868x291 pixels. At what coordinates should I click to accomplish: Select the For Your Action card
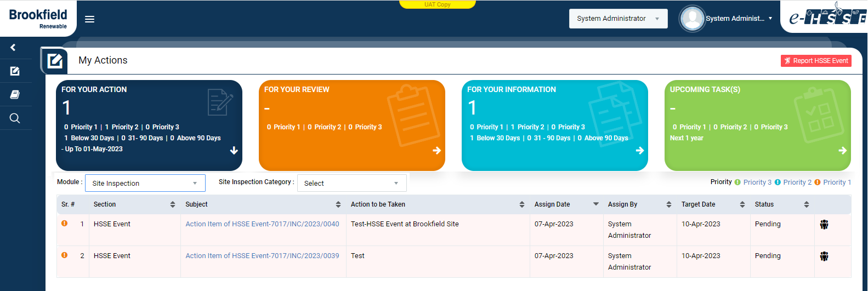149,125
